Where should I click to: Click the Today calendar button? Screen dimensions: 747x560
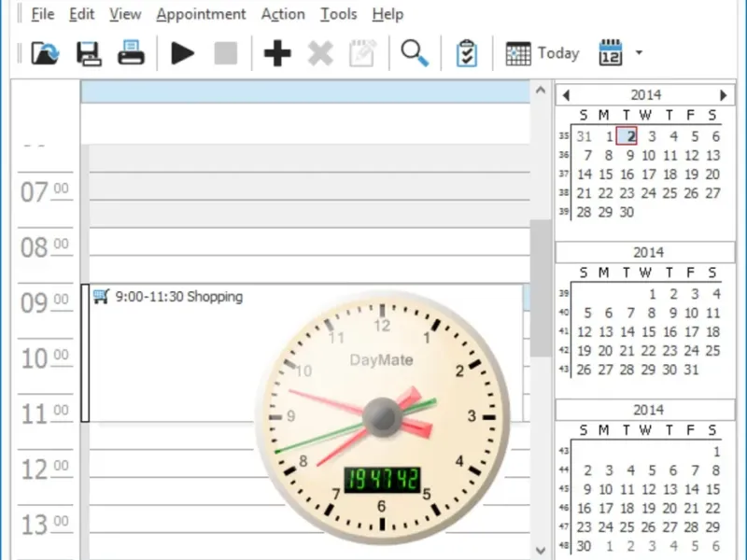tap(543, 53)
